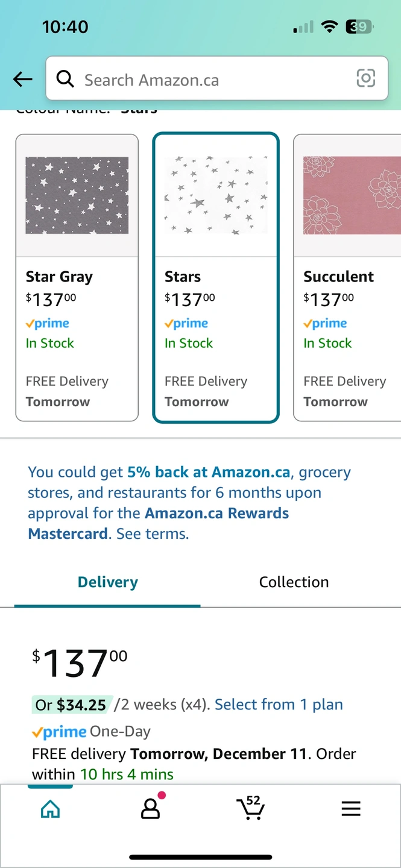Open the account profile icon
401x868 pixels.
click(x=150, y=808)
